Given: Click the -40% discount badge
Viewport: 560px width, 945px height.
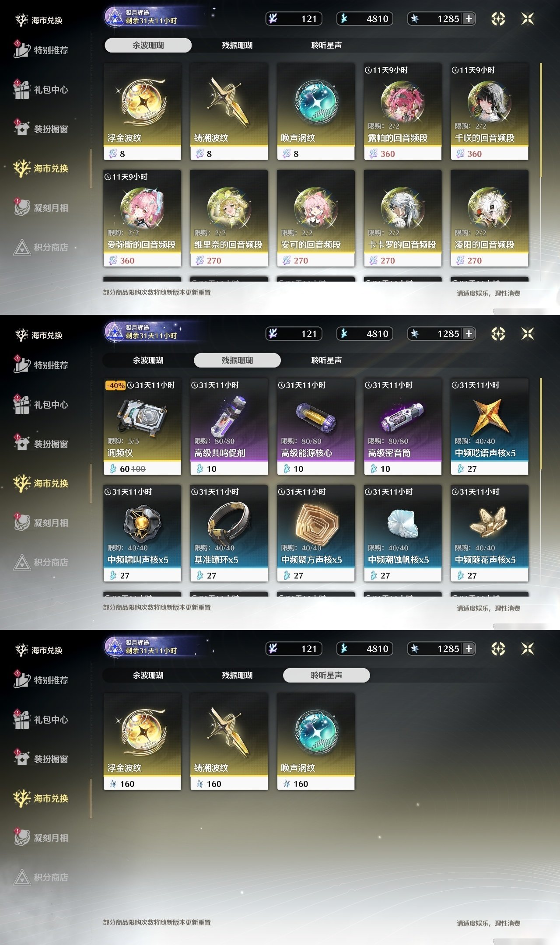Looking at the screenshot, I should (x=116, y=385).
